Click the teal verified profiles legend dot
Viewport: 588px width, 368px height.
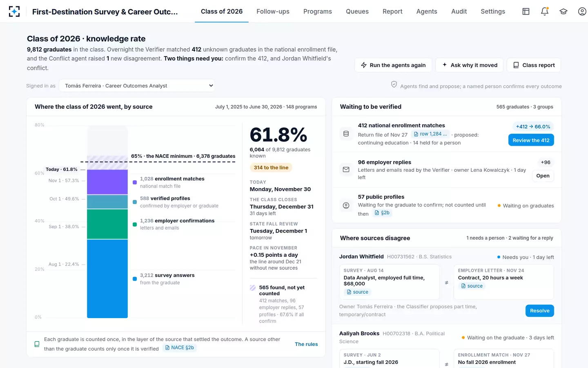pos(135,202)
